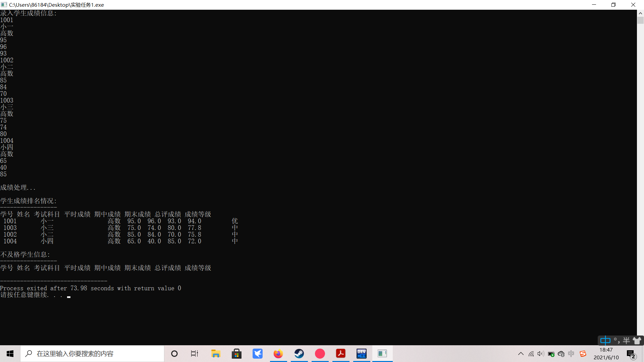
Task: Launch Firefox from the taskbar
Action: coord(278,354)
